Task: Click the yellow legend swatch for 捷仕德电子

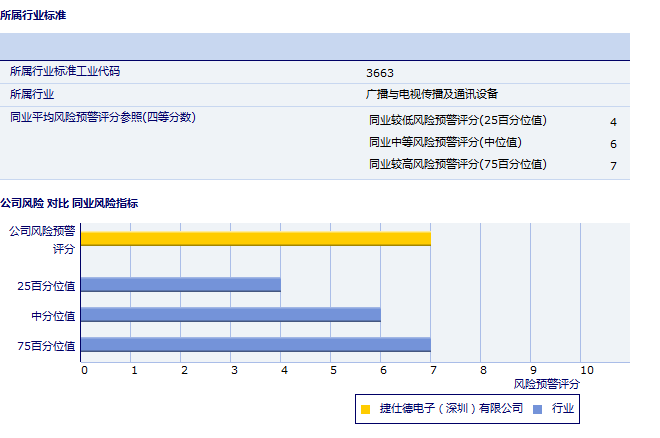Action: [366, 409]
